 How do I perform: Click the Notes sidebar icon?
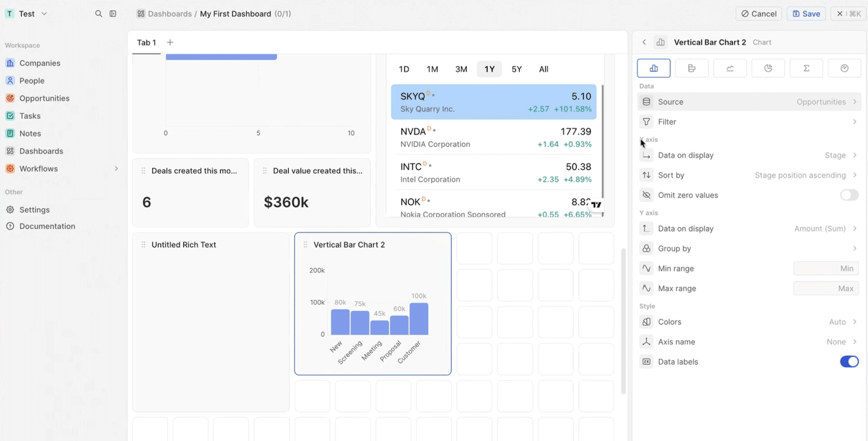10,133
